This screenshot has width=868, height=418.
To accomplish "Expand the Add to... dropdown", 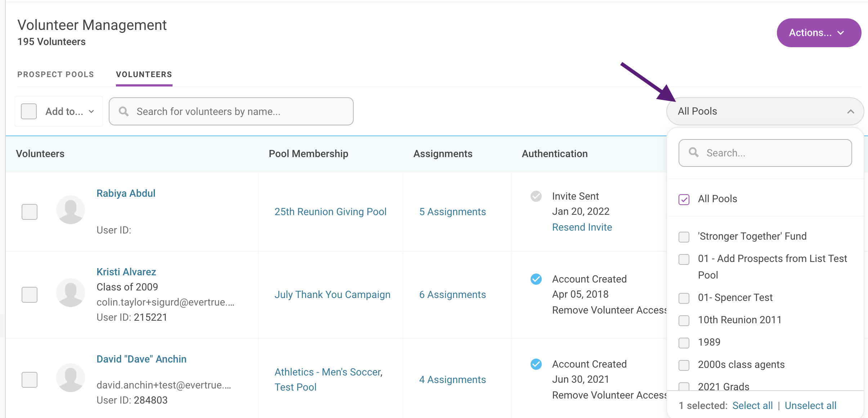I will 69,111.
